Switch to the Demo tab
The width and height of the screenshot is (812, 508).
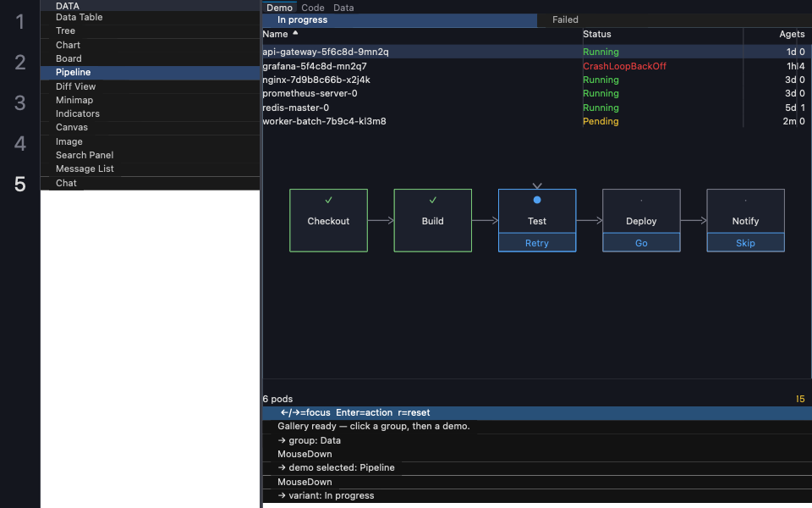pyautogui.click(x=280, y=8)
